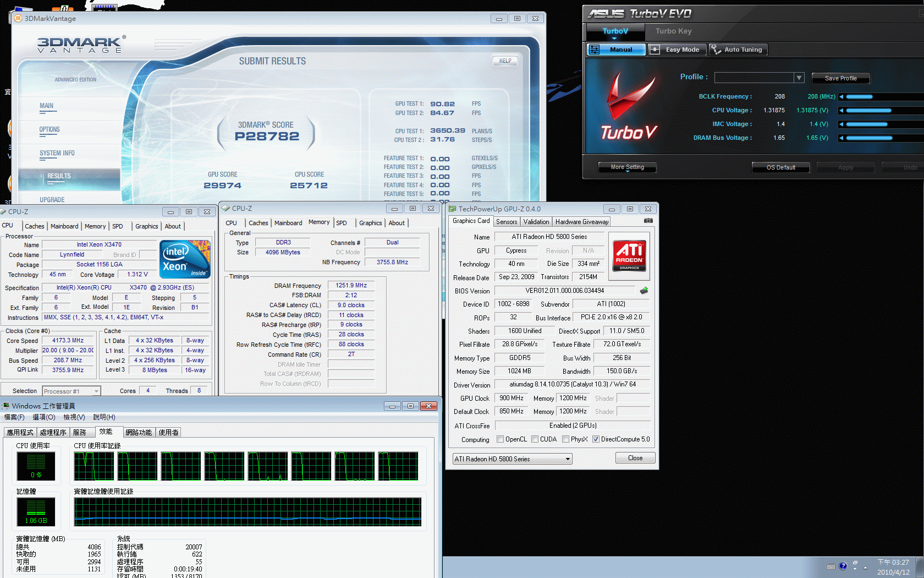This screenshot has width=924, height=578.
Task: Click the Easy Mode icon in TurboV EVO
Action: tap(654, 50)
